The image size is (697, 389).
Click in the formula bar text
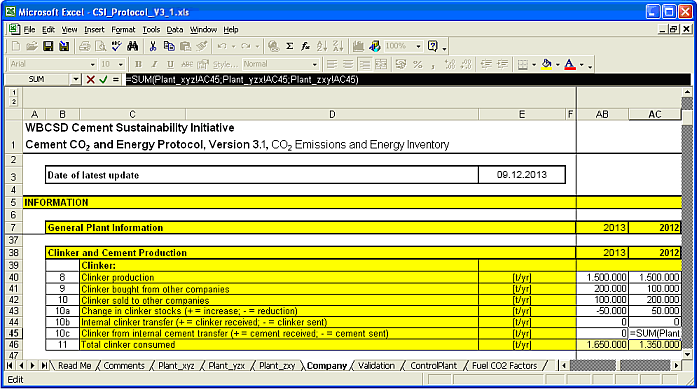click(242, 80)
